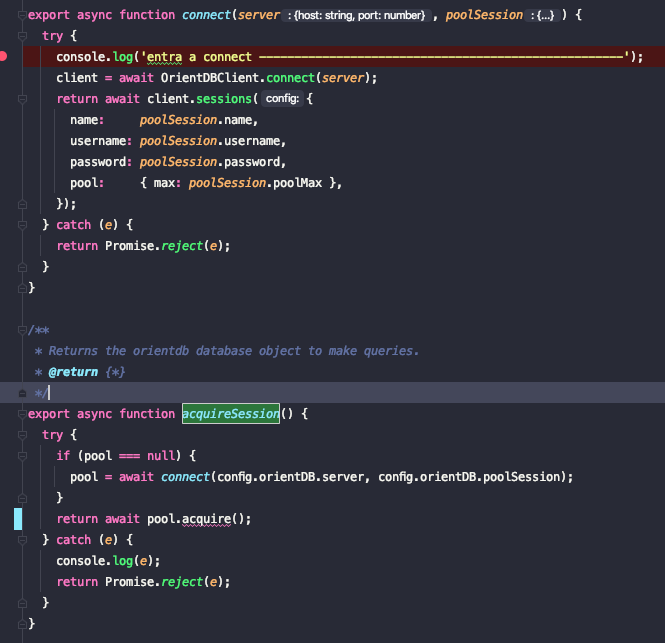
Task: Collapse the connect function fold marker
Action: (22, 15)
